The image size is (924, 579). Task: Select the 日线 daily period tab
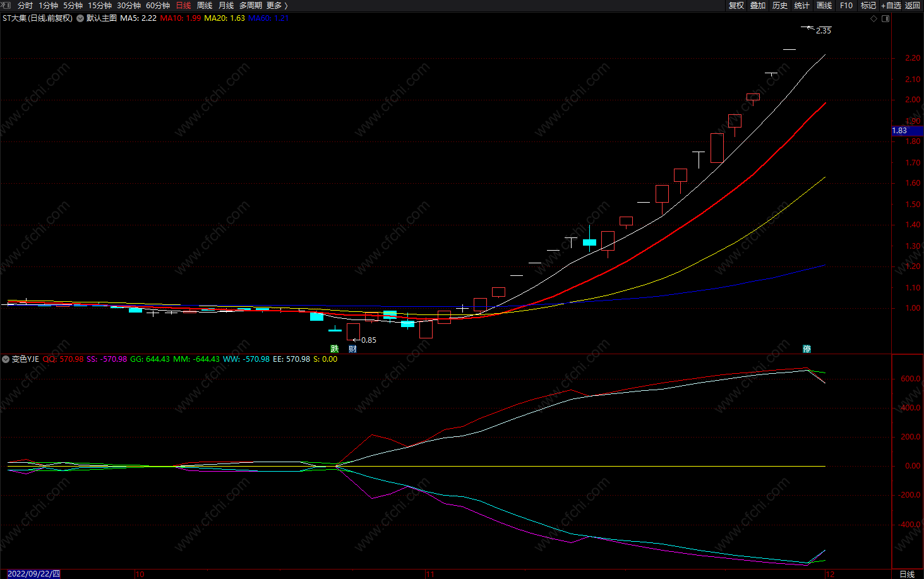click(183, 5)
